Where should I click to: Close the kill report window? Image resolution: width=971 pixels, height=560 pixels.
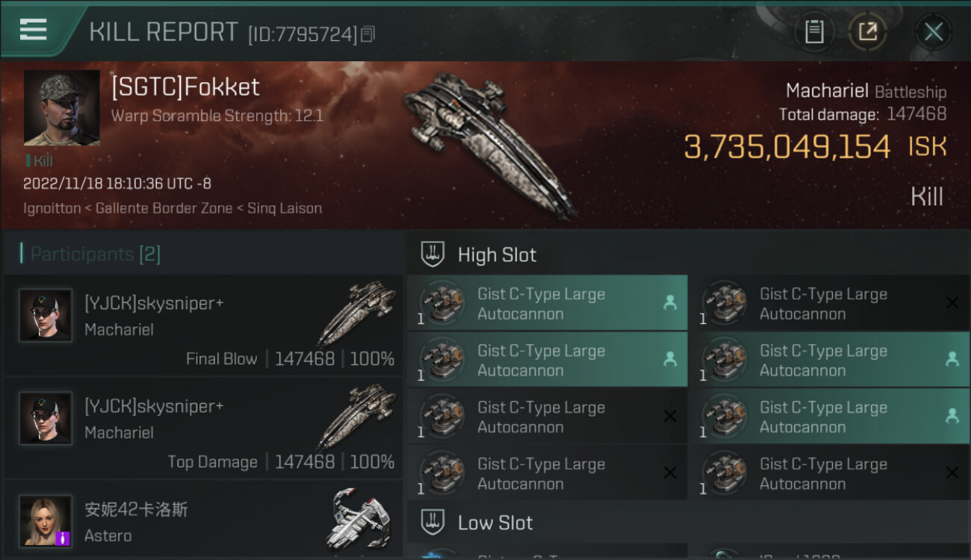pyautogui.click(x=933, y=31)
